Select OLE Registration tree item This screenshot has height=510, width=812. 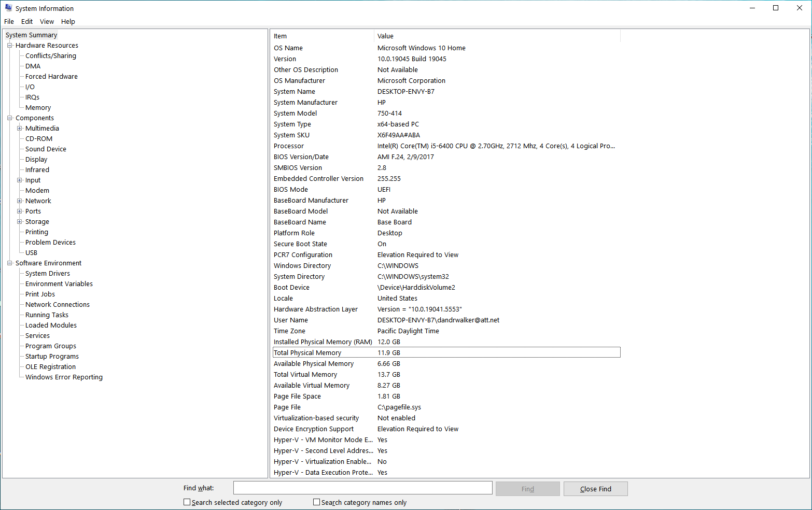click(50, 367)
